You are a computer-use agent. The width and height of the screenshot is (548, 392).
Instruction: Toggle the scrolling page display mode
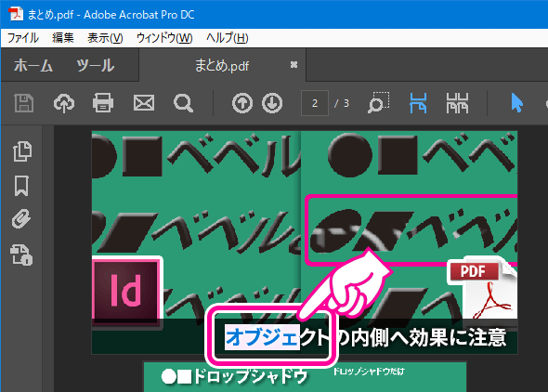coord(418,103)
